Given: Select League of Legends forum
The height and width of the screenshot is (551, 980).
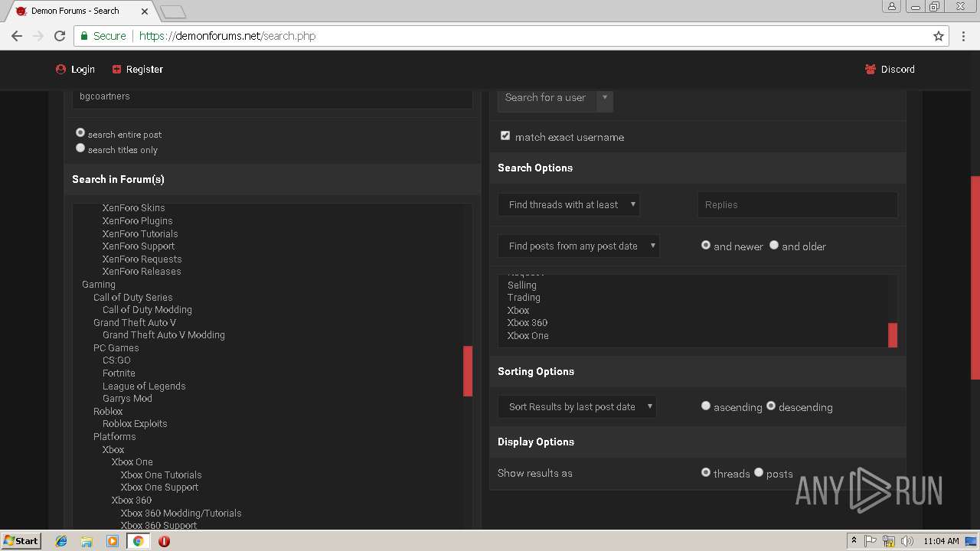Looking at the screenshot, I should point(144,386).
